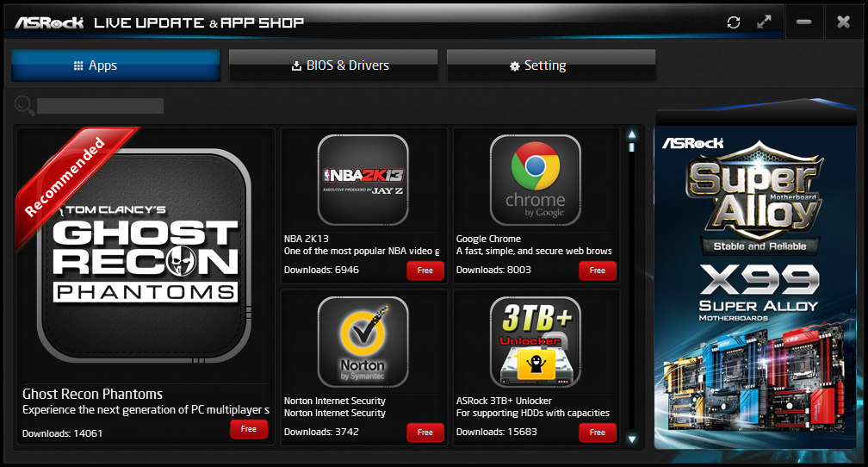This screenshot has height=467, width=868.
Task: Click Free button for NBA 2K13
Action: pyautogui.click(x=425, y=271)
